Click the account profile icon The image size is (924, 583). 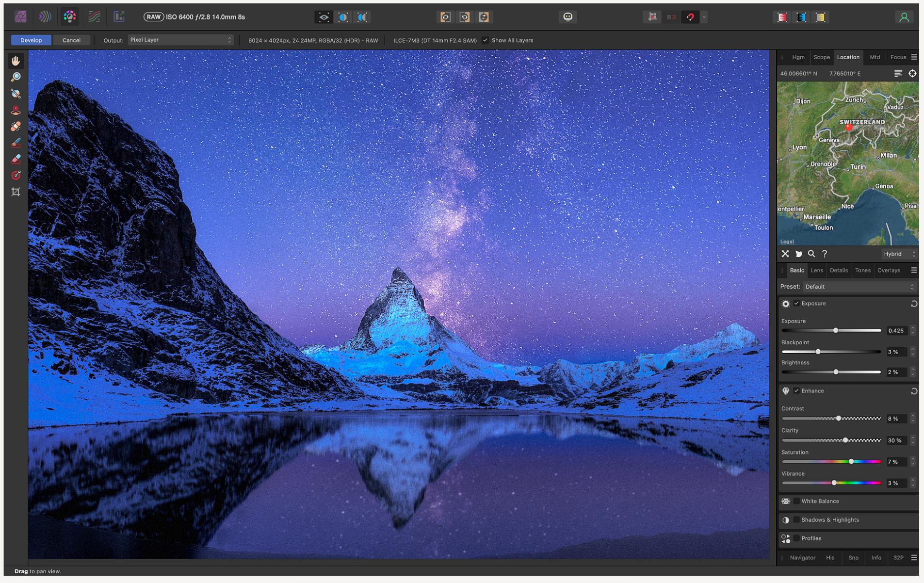(904, 17)
